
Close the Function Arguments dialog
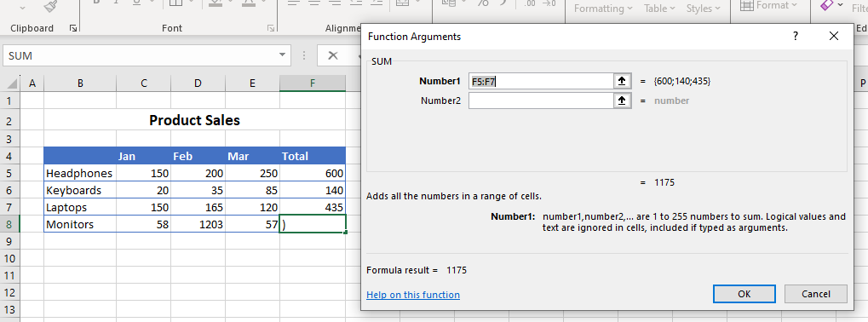(x=834, y=37)
